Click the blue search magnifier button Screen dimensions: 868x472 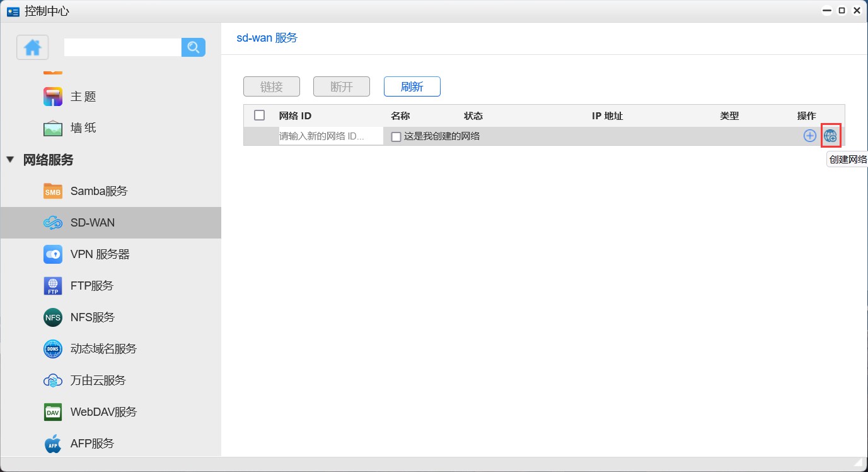193,47
